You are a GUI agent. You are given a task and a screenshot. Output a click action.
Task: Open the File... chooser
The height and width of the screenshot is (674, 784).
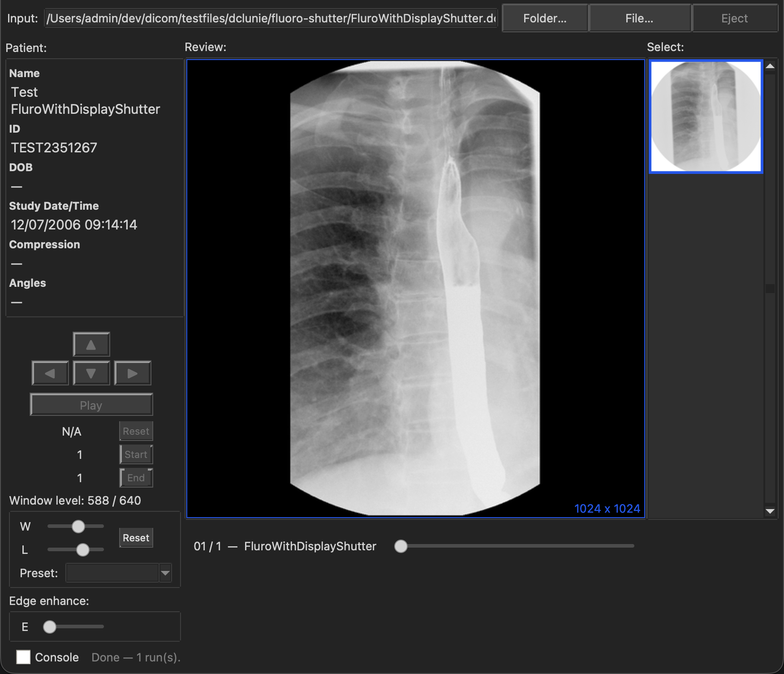tap(639, 18)
